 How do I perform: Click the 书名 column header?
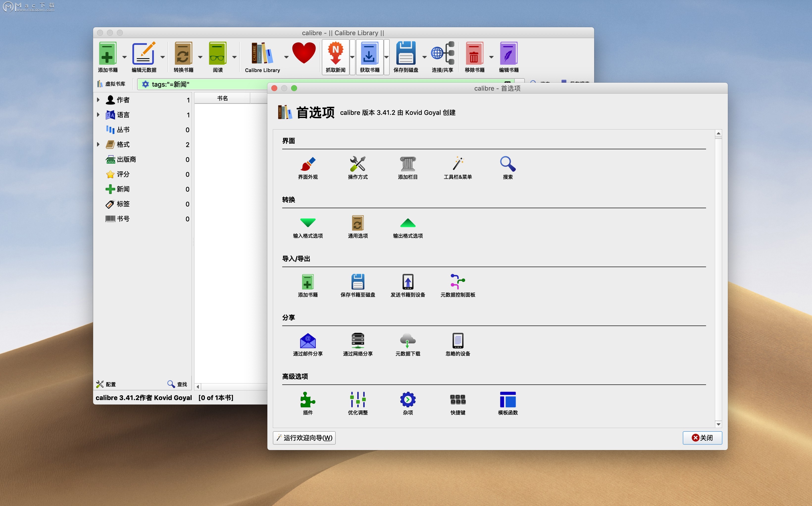(x=222, y=98)
